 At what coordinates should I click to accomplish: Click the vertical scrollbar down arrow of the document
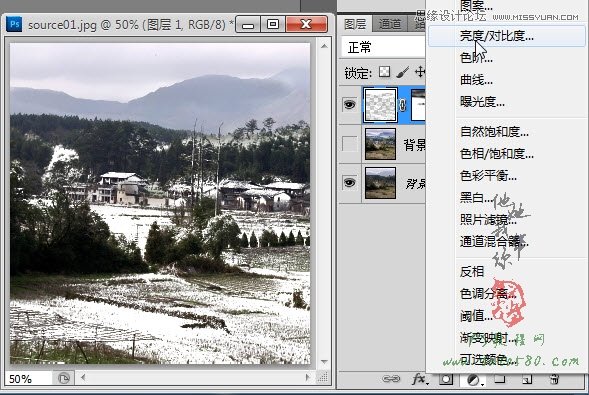coord(324,362)
